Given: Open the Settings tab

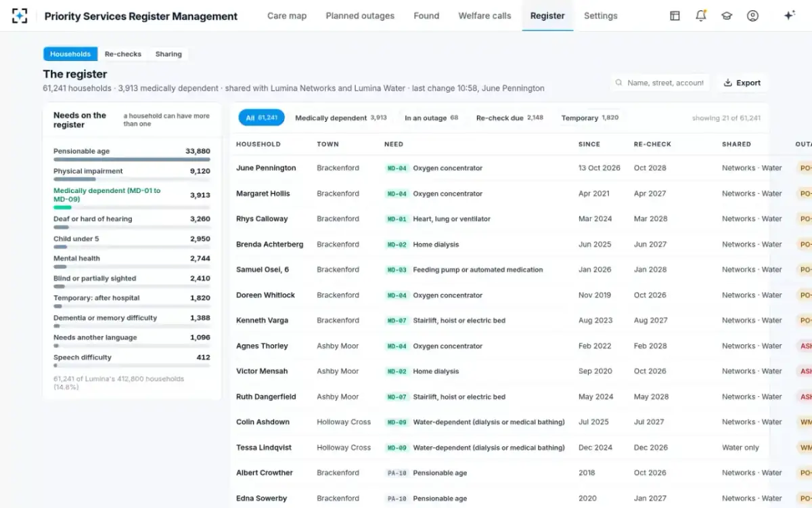Looking at the screenshot, I should point(601,16).
